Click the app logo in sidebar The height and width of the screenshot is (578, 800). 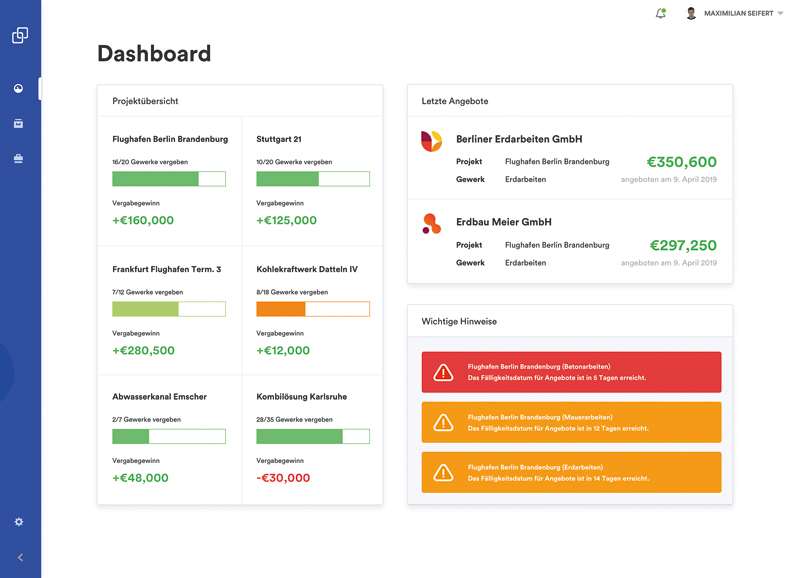coord(20,36)
